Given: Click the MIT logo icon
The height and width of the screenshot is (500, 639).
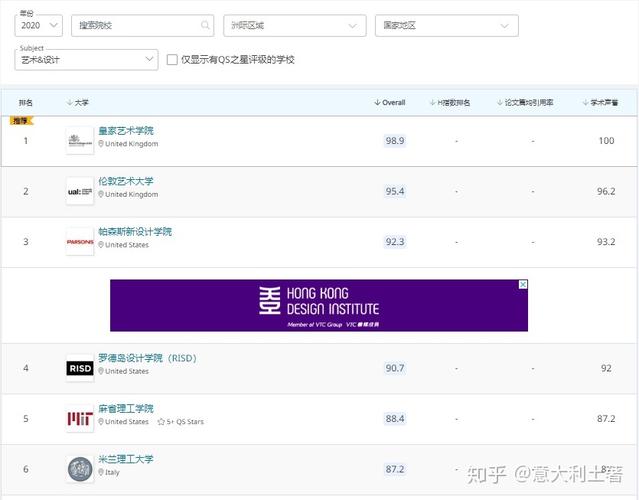Looking at the screenshot, I should click(x=80, y=419).
